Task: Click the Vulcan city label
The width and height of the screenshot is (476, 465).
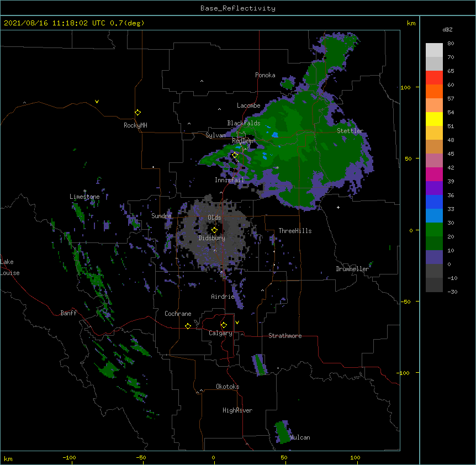Action: click(x=300, y=437)
